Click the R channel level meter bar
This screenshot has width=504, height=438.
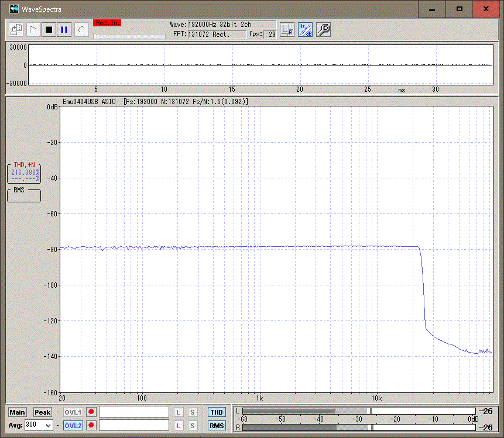359,427
